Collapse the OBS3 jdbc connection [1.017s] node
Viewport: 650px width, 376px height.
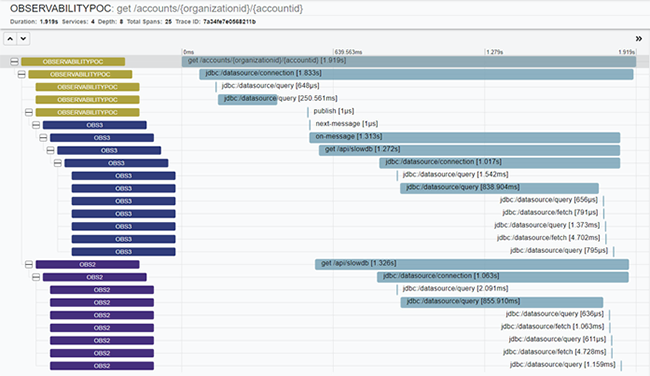58,163
